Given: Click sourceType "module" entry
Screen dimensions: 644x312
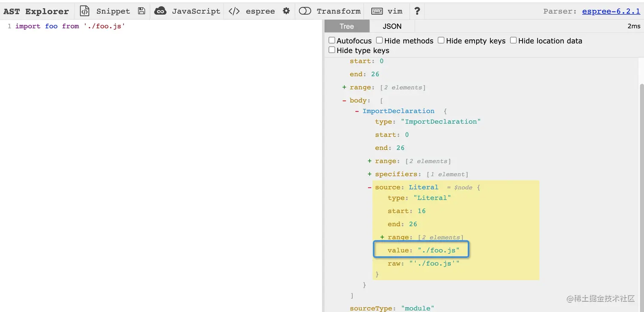Looking at the screenshot, I should (x=392, y=308).
